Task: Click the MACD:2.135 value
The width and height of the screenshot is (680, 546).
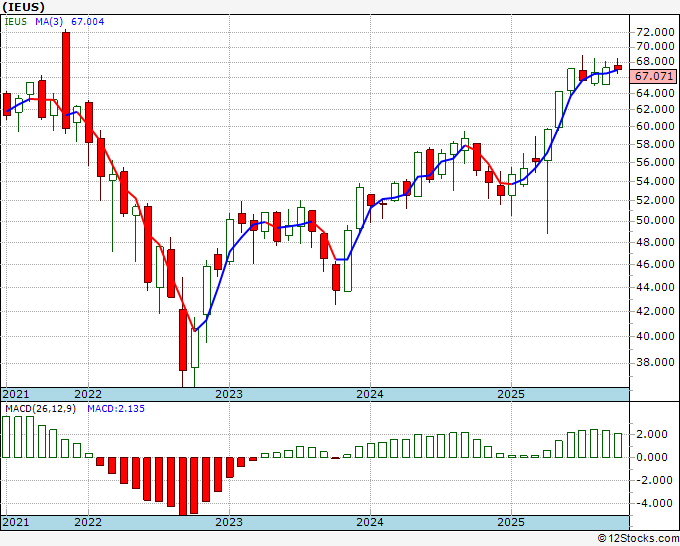Action: pos(116,409)
